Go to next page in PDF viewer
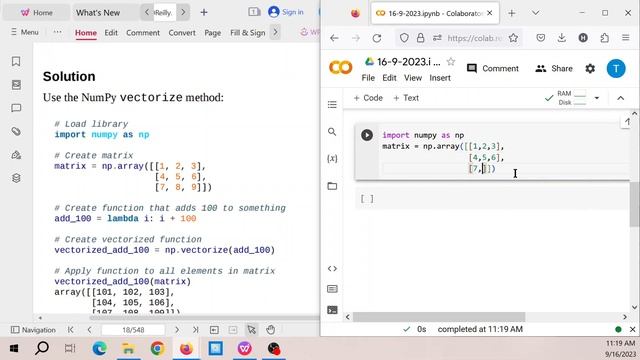This screenshot has width=640, height=360. [177, 329]
